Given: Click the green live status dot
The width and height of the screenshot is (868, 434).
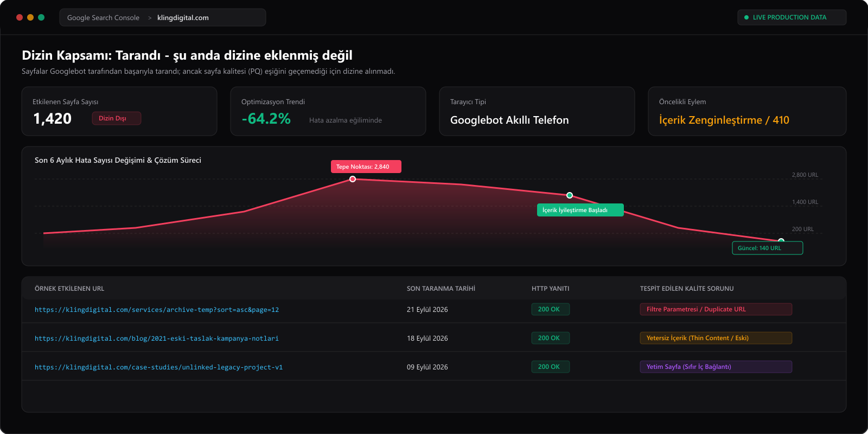Looking at the screenshot, I should coord(746,17).
